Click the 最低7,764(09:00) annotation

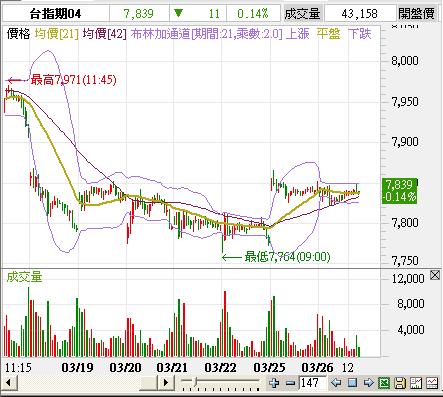click(x=287, y=257)
